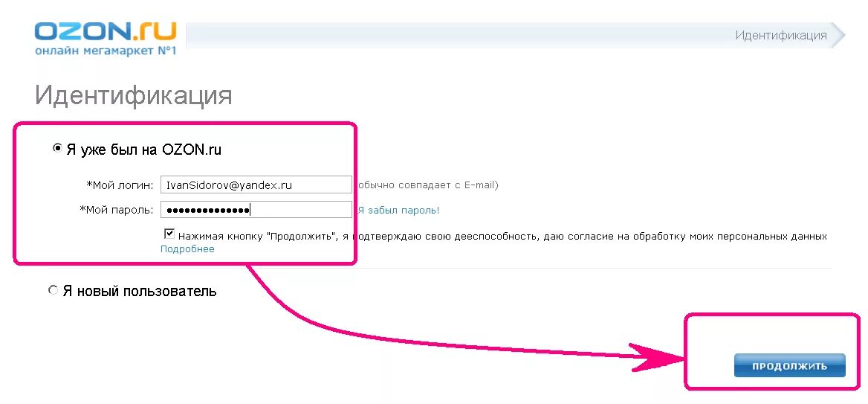Open the 'Я забыл пароль!' link
The height and width of the screenshot is (404, 868).
click(x=398, y=211)
